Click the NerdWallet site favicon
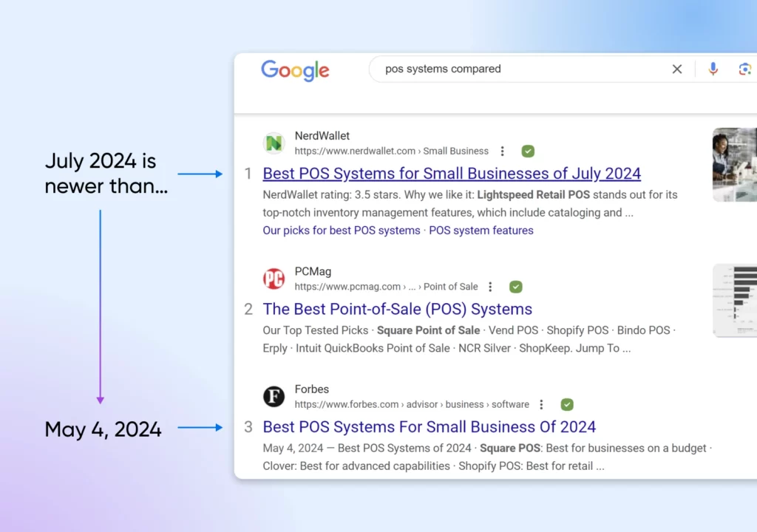This screenshot has height=532, width=757. [x=274, y=143]
